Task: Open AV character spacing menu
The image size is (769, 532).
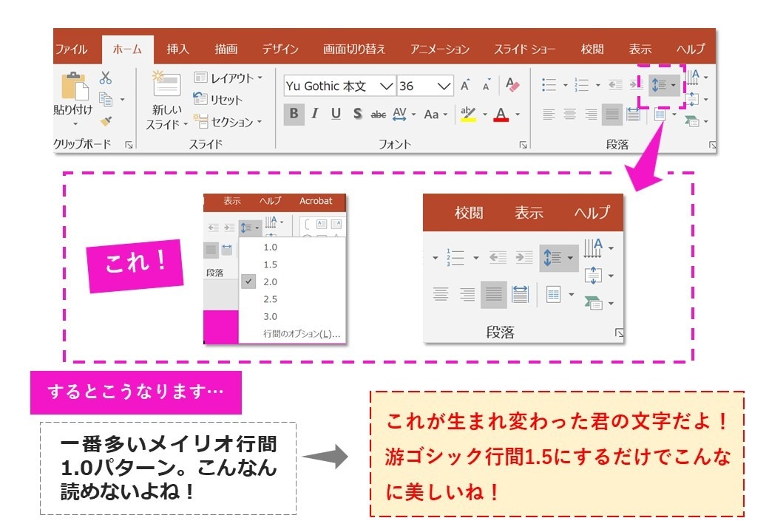Action: [404, 115]
